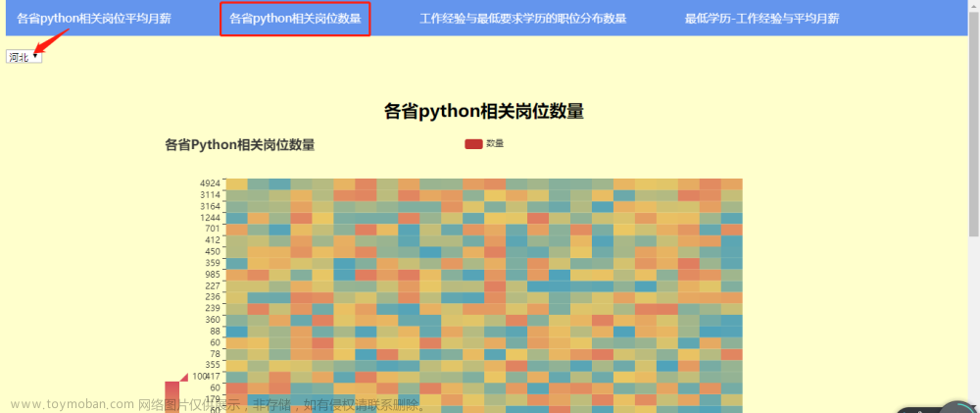Click y-axis label 360
The width and height of the screenshot is (980, 413).
point(213,319)
